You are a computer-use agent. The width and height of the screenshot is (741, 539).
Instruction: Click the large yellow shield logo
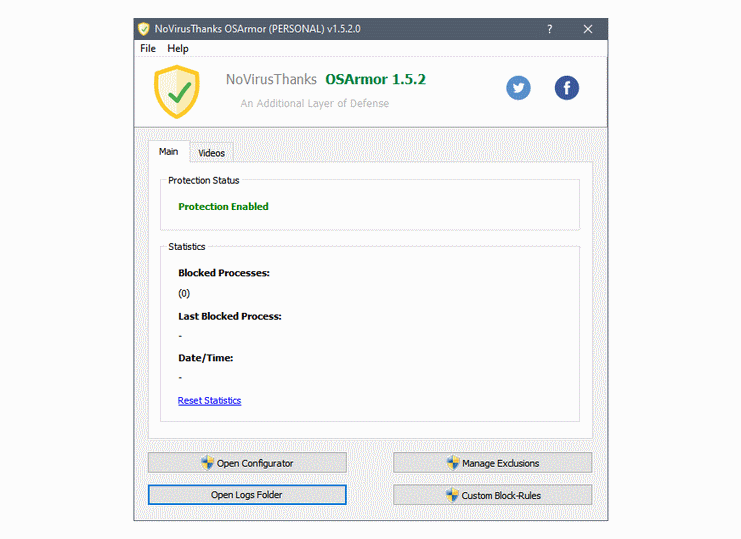pos(177,92)
